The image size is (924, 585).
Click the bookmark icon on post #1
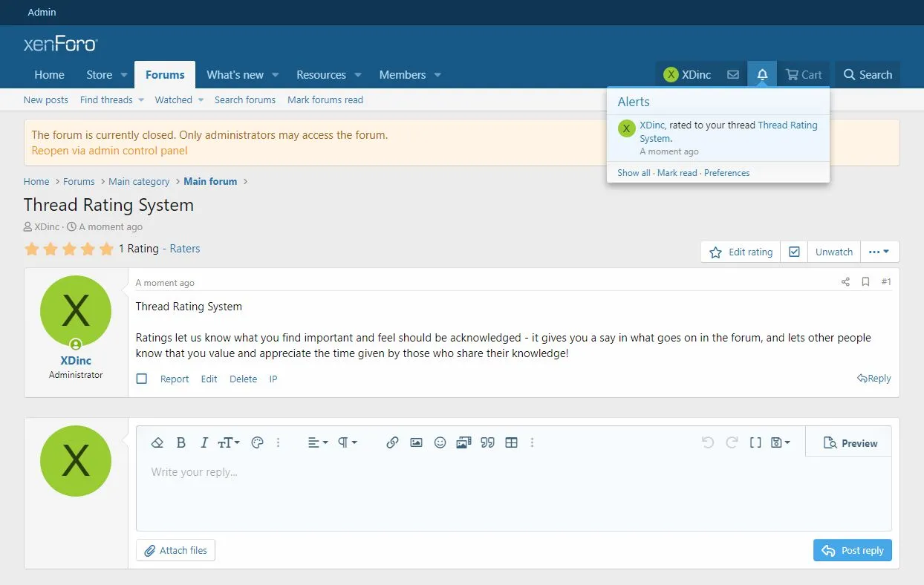pyautogui.click(x=865, y=282)
